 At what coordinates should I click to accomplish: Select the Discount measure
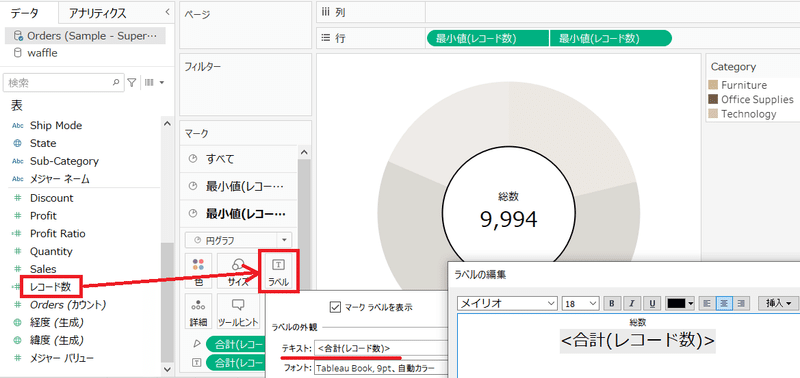tap(52, 198)
